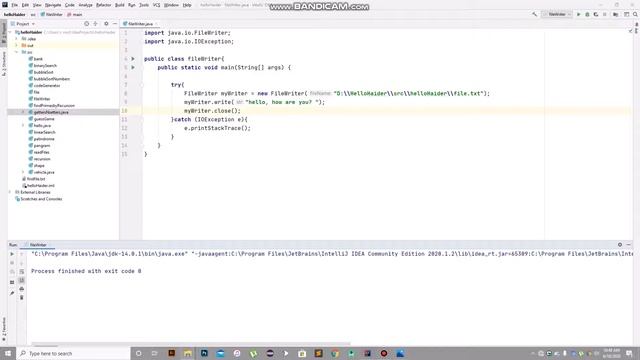The image size is (640, 360).
Task: Open the VCS menu
Action: tap(156, 5)
